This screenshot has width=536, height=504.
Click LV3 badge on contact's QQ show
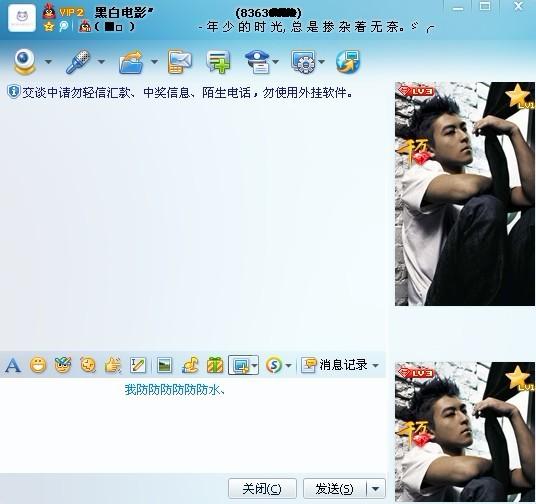click(x=417, y=91)
